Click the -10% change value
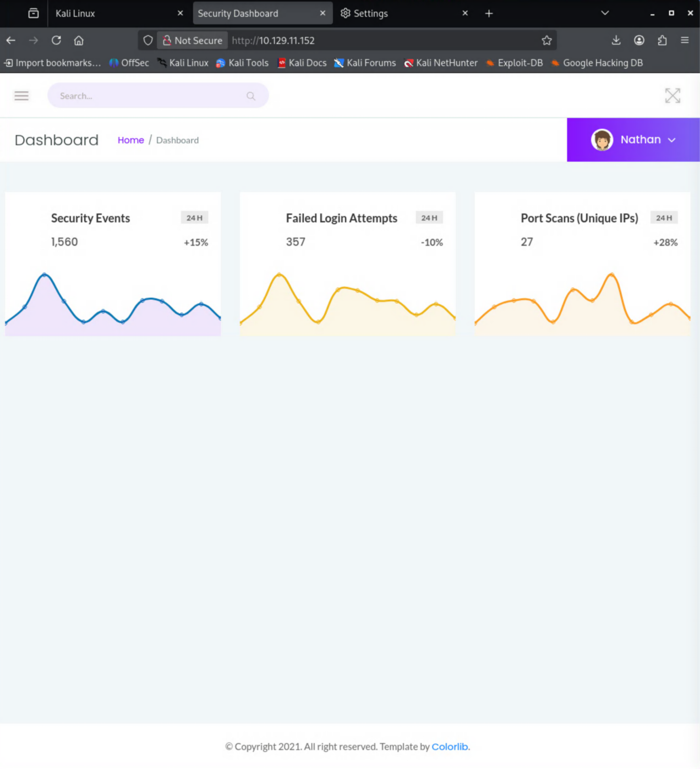This screenshot has height=769, width=700. 432,243
